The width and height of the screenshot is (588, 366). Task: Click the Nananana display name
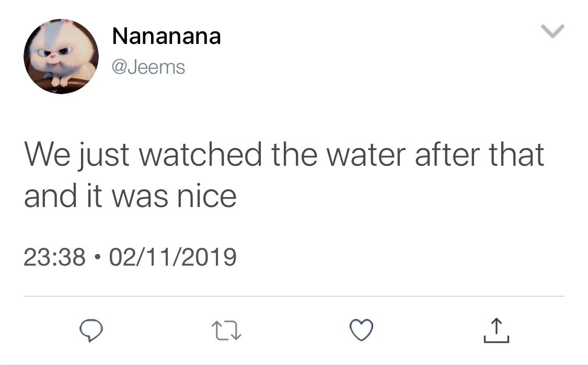point(167,36)
